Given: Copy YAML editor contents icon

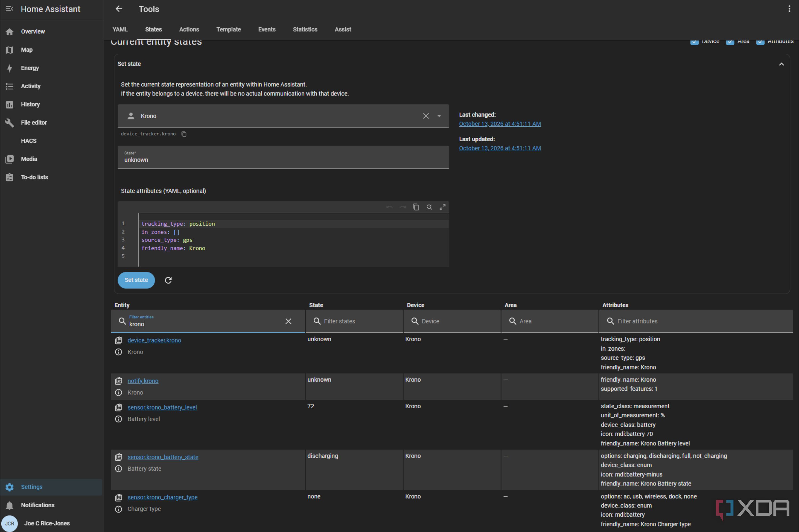Looking at the screenshot, I should pos(416,207).
